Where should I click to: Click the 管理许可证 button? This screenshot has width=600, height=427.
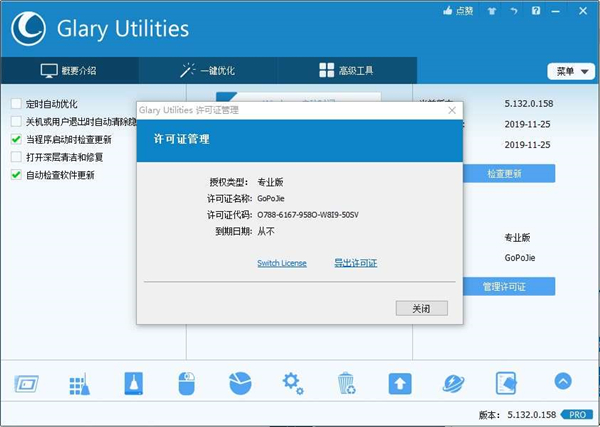click(509, 287)
